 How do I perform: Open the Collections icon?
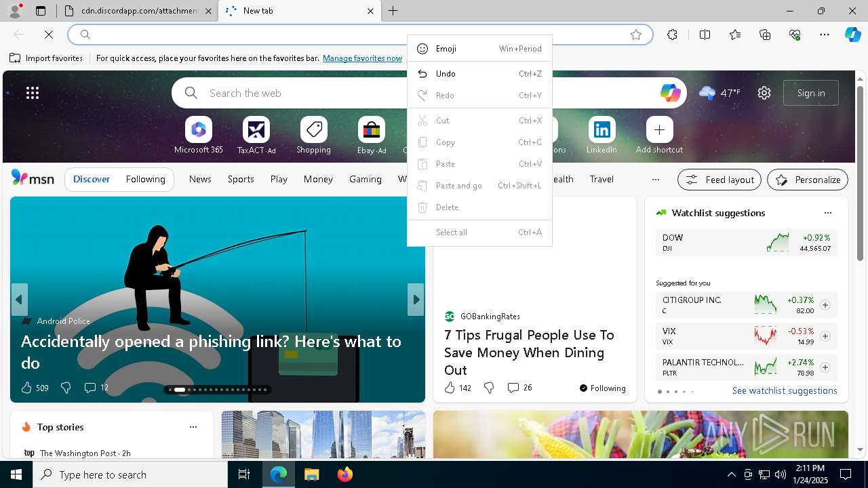[765, 35]
